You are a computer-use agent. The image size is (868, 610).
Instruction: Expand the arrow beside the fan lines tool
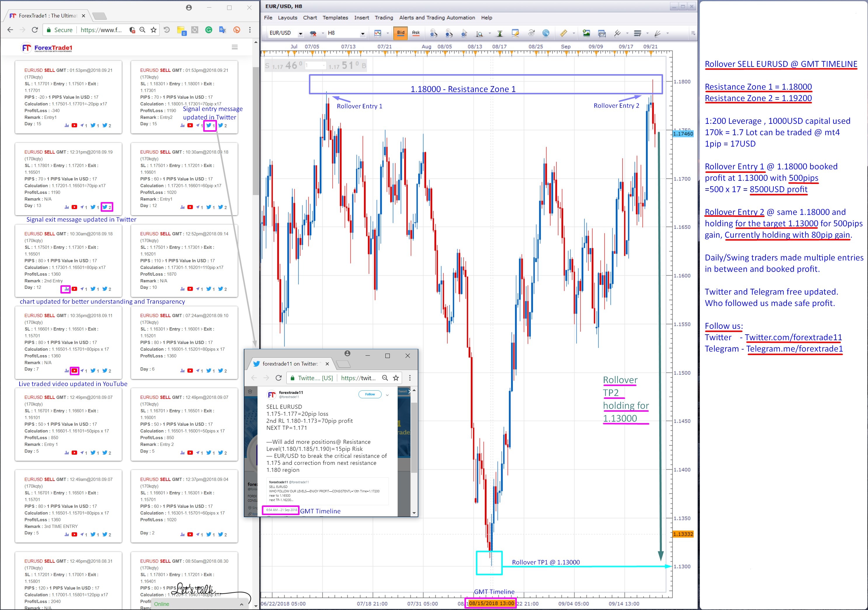(667, 33)
